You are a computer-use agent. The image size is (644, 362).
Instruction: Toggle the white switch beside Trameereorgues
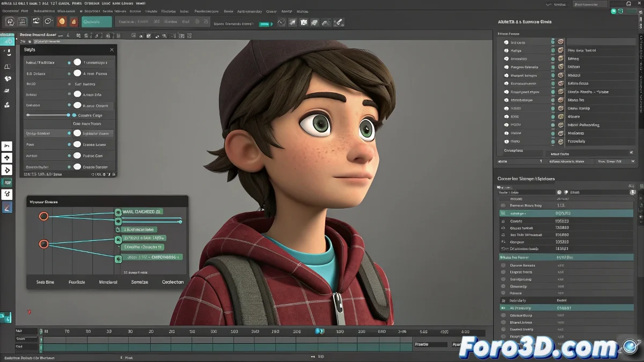tap(77, 62)
